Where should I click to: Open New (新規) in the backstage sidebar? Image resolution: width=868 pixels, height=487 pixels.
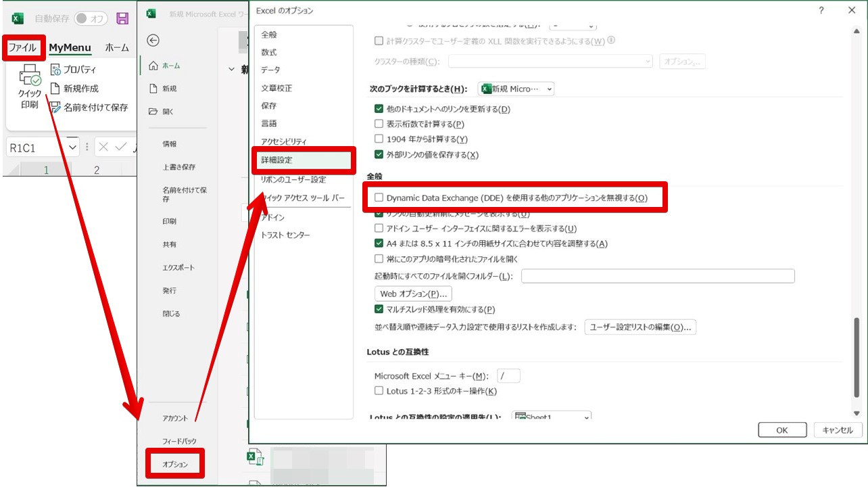(x=162, y=89)
